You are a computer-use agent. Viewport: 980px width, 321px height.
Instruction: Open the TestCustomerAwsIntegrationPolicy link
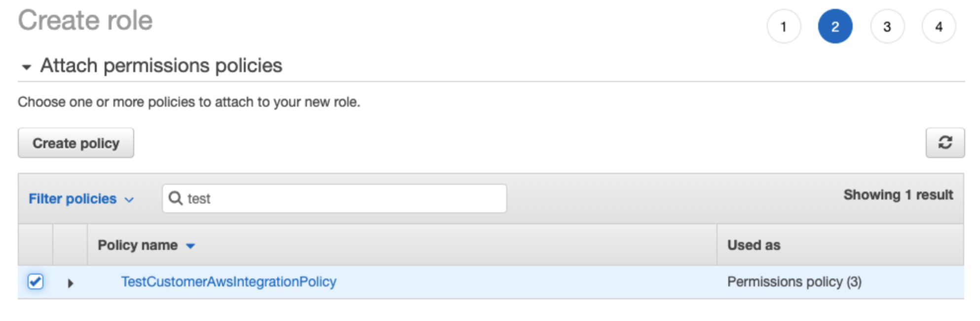click(229, 281)
